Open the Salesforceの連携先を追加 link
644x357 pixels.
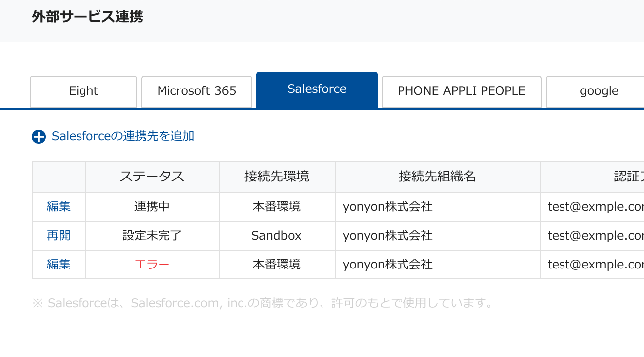tap(123, 136)
